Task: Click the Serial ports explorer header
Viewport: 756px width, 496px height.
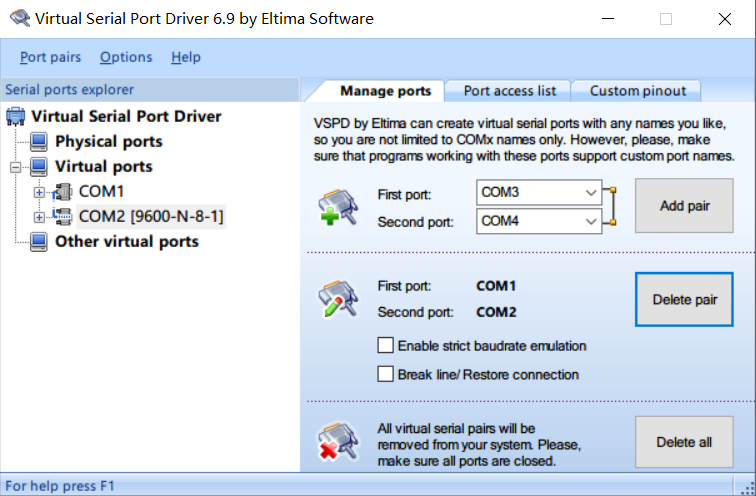Action: 150,90
